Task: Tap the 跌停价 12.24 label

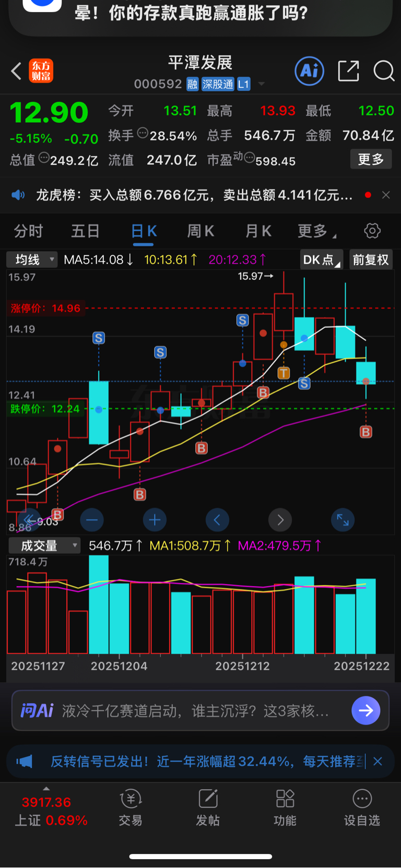Action: 45,409
